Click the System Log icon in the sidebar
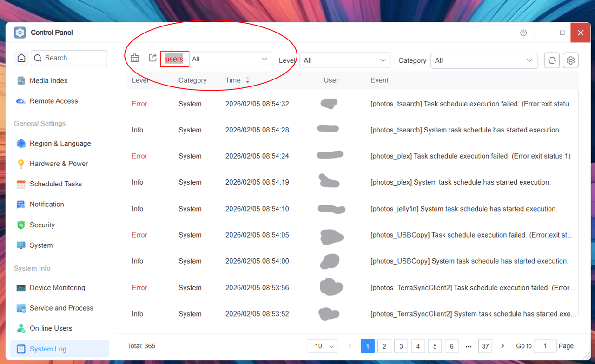Screen dimensions: 595x364 click(x=21, y=349)
